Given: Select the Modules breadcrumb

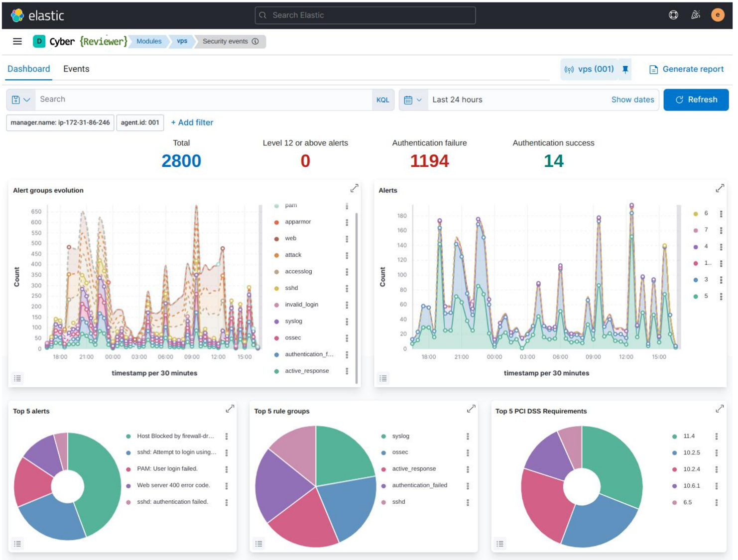Looking at the screenshot, I should [149, 41].
